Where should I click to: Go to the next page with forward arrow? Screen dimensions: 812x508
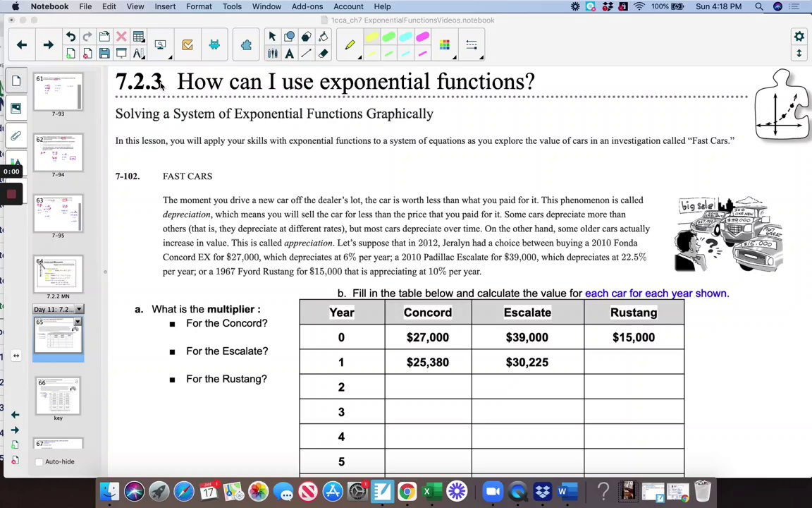48,45
